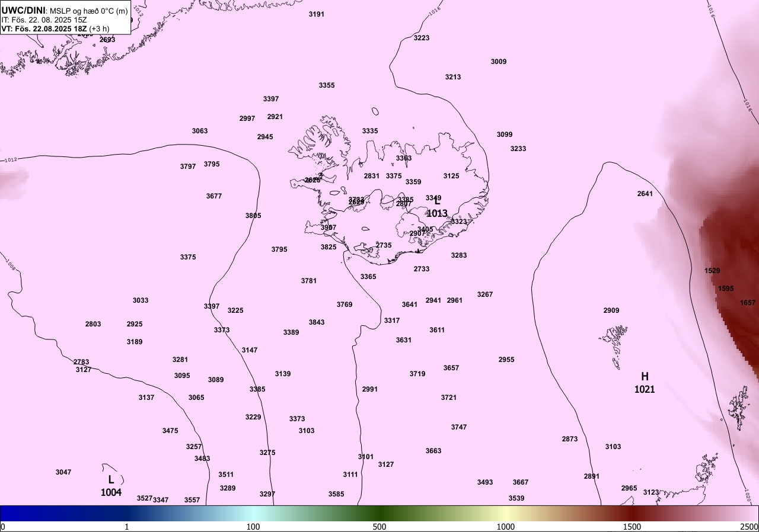Click the height value 2925
This screenshot has height=532, width=759.
(135, 324)
